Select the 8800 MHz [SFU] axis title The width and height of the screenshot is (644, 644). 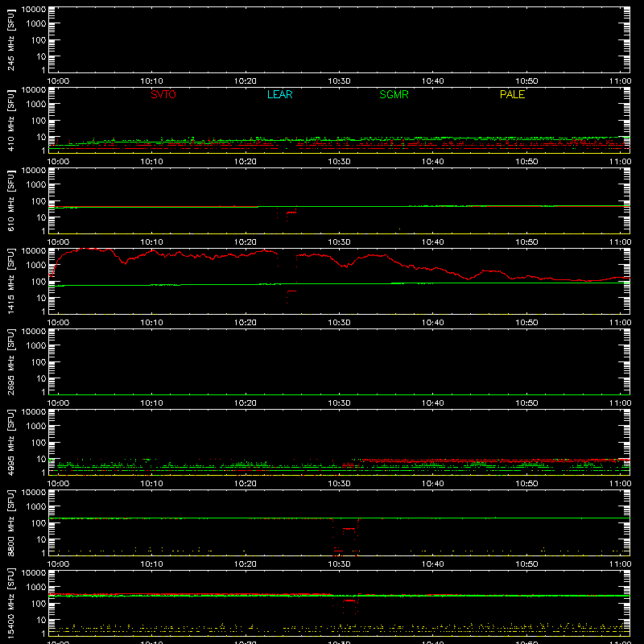[10, 523]
